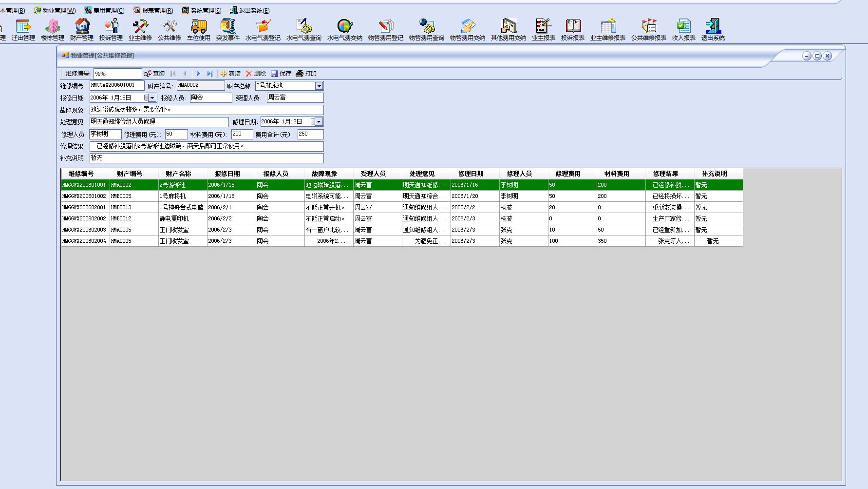Image resolution: width=868 pixels, height=489 pixels.
Task: Expand 修理日期 date dropdown
Action: point(319,122)
